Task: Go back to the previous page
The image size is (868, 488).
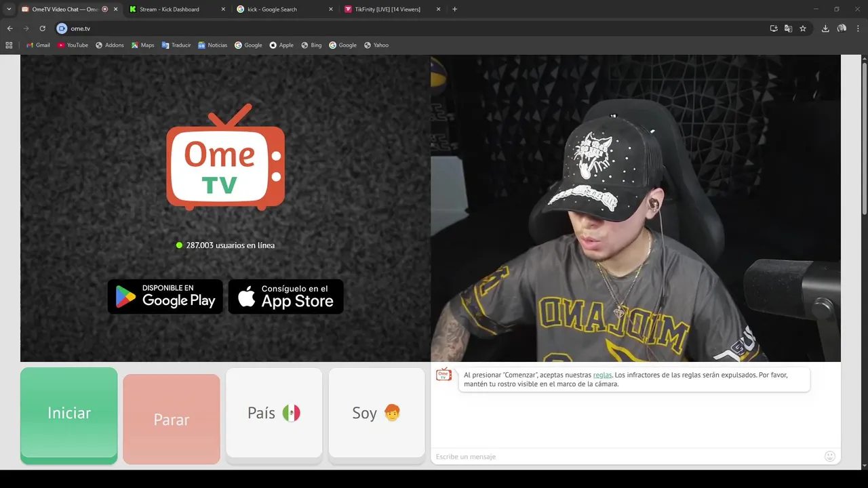Action: [9, 28]
